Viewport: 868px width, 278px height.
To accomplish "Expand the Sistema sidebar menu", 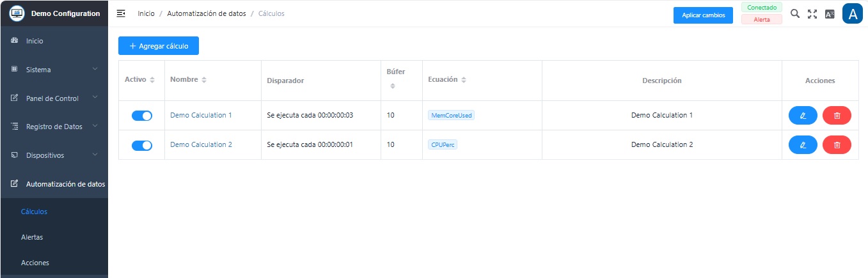I will pyautogui.click(x=54, y=70).
